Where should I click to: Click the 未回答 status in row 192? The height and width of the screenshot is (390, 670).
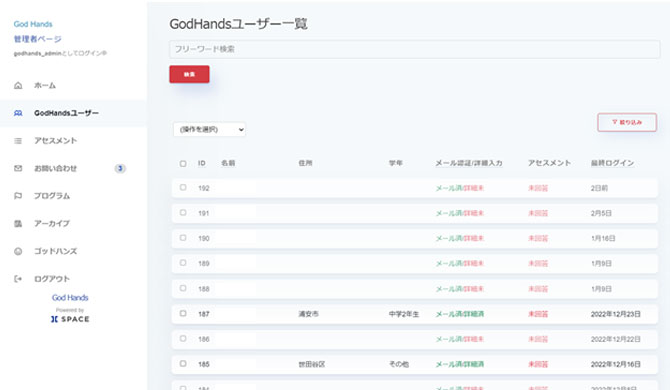click(x=538, y=188)
